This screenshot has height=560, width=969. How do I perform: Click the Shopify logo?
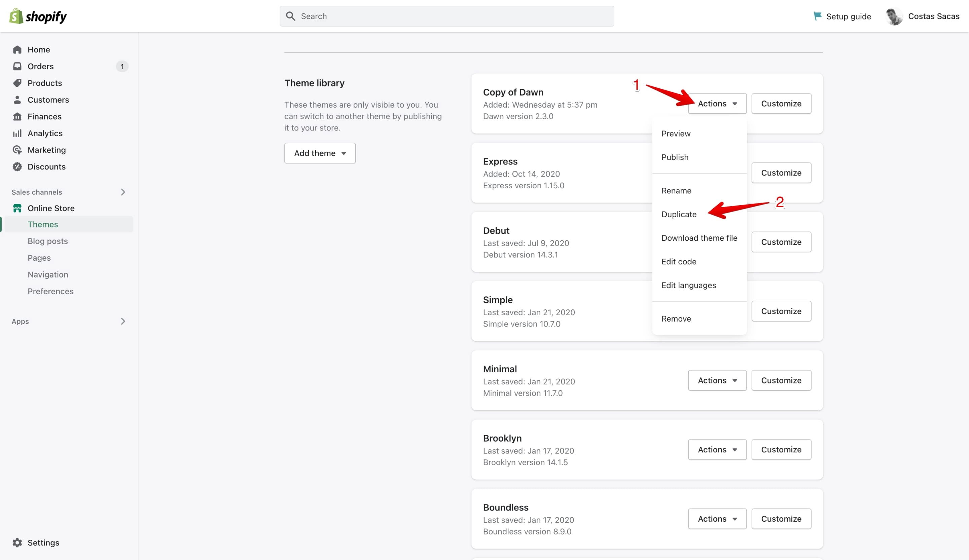click(x=38, y=16)
